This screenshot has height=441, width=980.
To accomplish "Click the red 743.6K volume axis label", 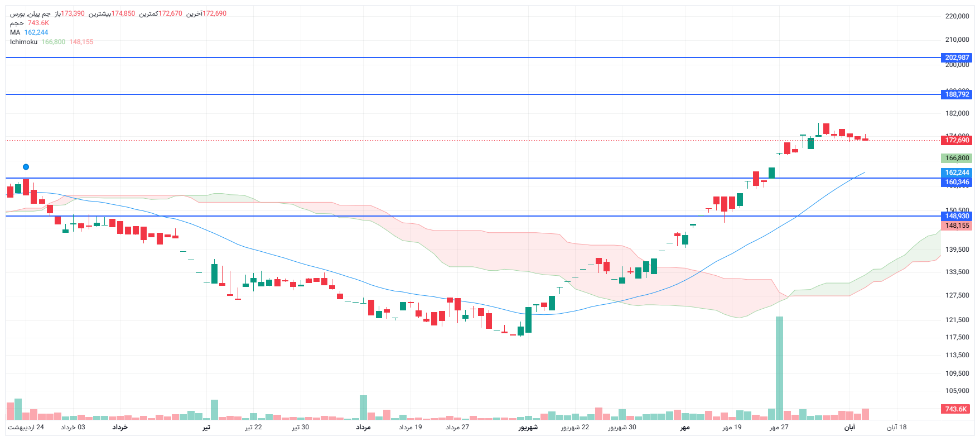I will point(956,409).
